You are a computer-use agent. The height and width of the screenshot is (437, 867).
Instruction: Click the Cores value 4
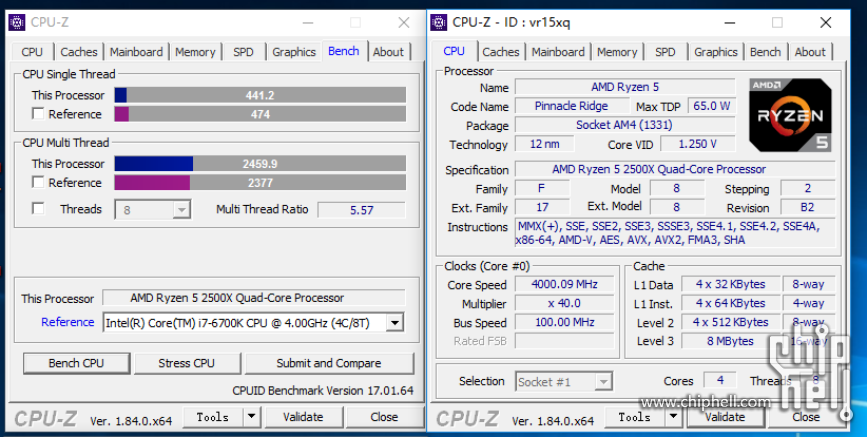pyautogui.click(x=720, y=380)
